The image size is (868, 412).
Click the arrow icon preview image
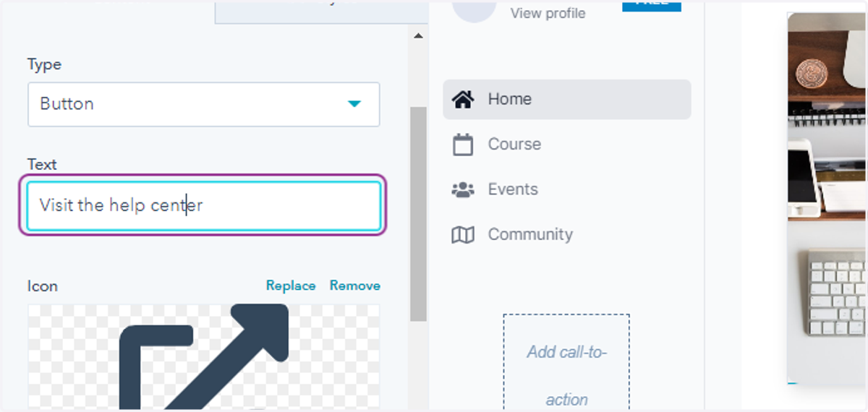pyautogui.click(x=203, y=356)
